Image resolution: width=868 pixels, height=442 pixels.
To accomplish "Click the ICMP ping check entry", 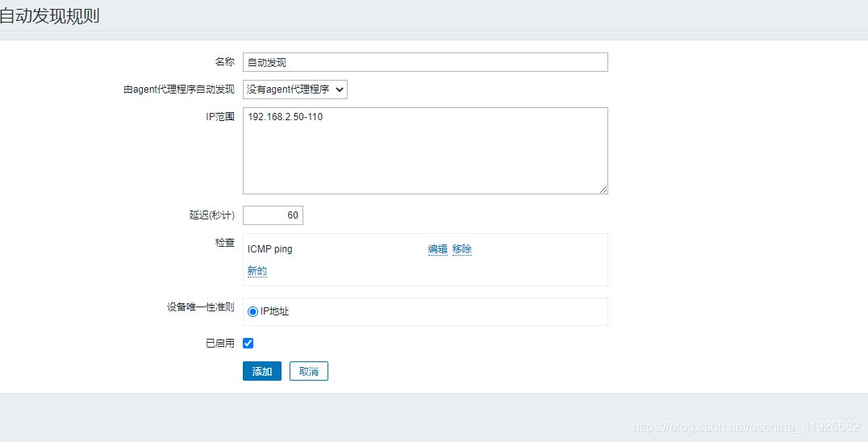I will click(x=270, y=249).
